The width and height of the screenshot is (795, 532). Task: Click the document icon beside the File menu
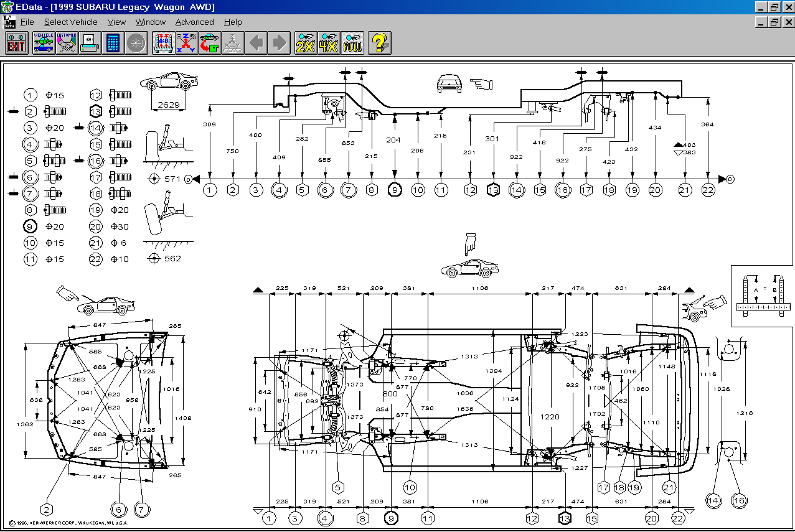click(x=8, y=22)
